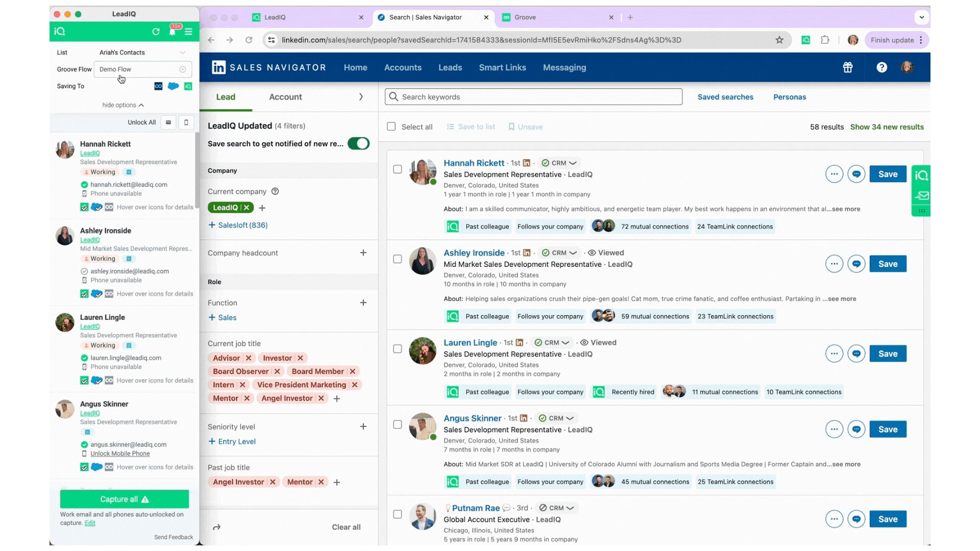980x551 pixels.
Task: Open the Personas link
Action: (x=790, y=97)
